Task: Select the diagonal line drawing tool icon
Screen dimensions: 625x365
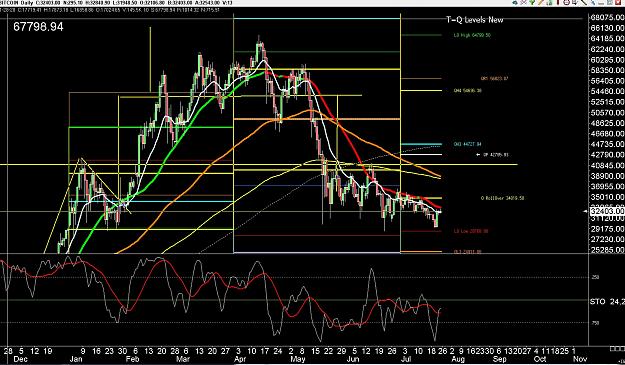Action: tap(584, 2)
